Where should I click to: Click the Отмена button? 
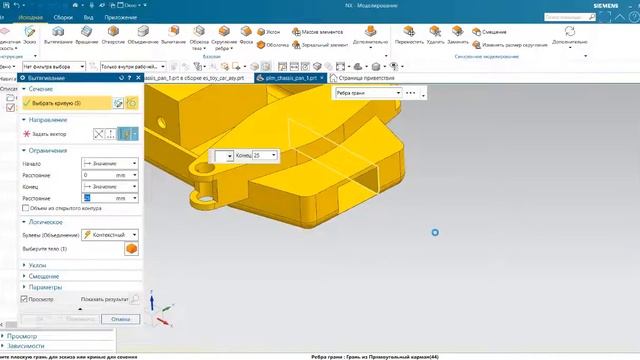(x=120, y=319)
